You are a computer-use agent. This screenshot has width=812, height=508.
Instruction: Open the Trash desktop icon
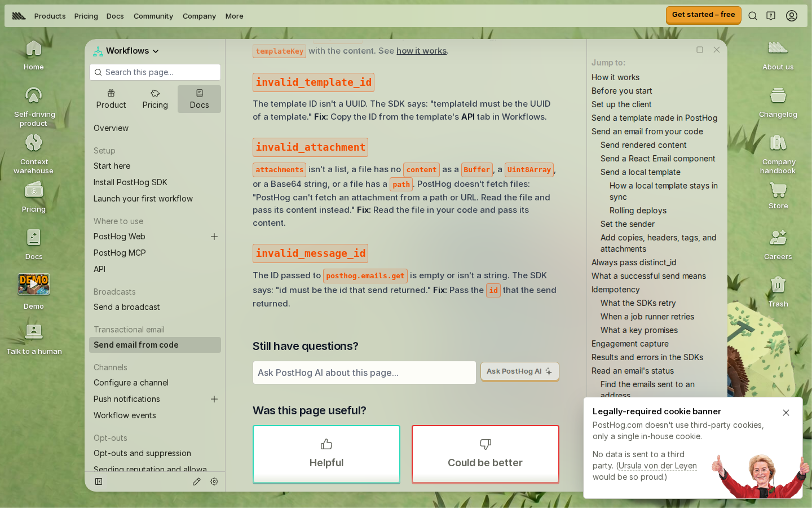click(778, 292)
